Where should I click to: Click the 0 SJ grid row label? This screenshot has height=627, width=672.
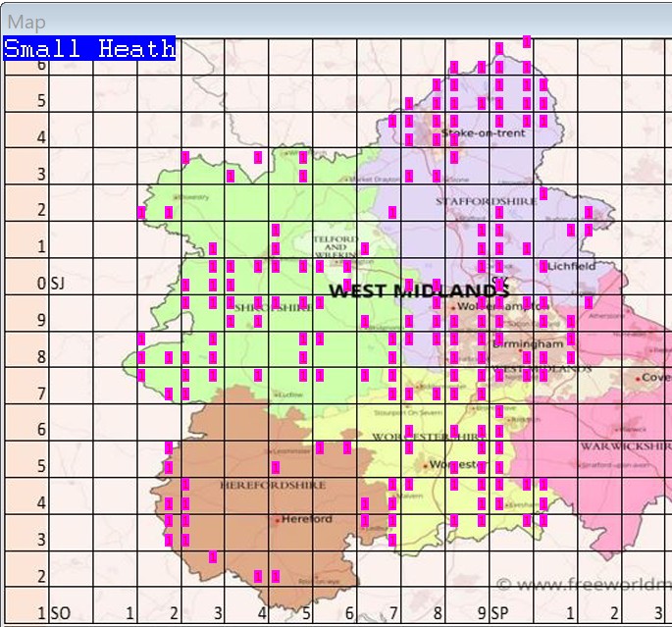click(49, 284)
